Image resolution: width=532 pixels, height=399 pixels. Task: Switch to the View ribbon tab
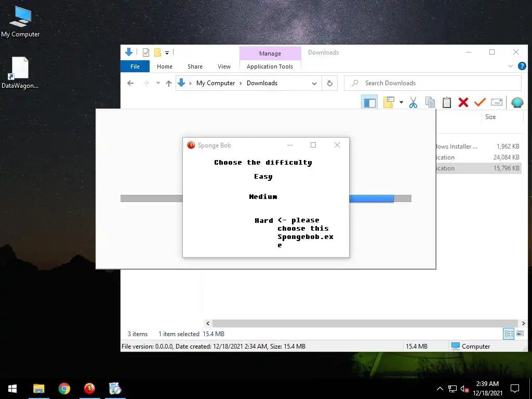224,66
